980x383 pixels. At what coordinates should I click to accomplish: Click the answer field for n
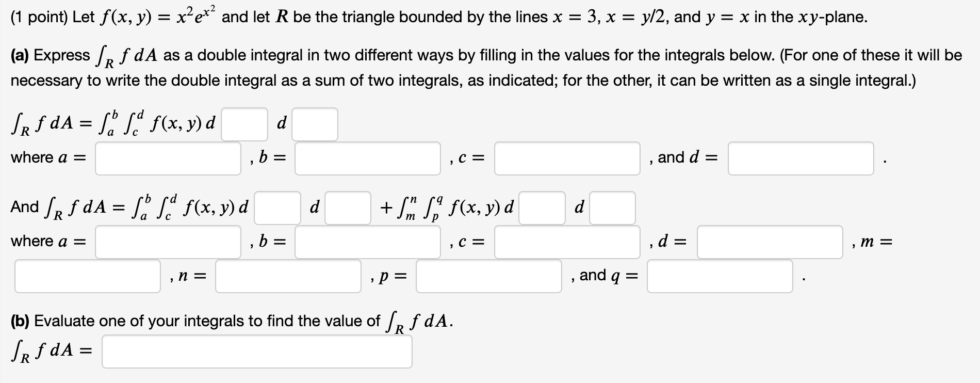[x=289, y=277]
